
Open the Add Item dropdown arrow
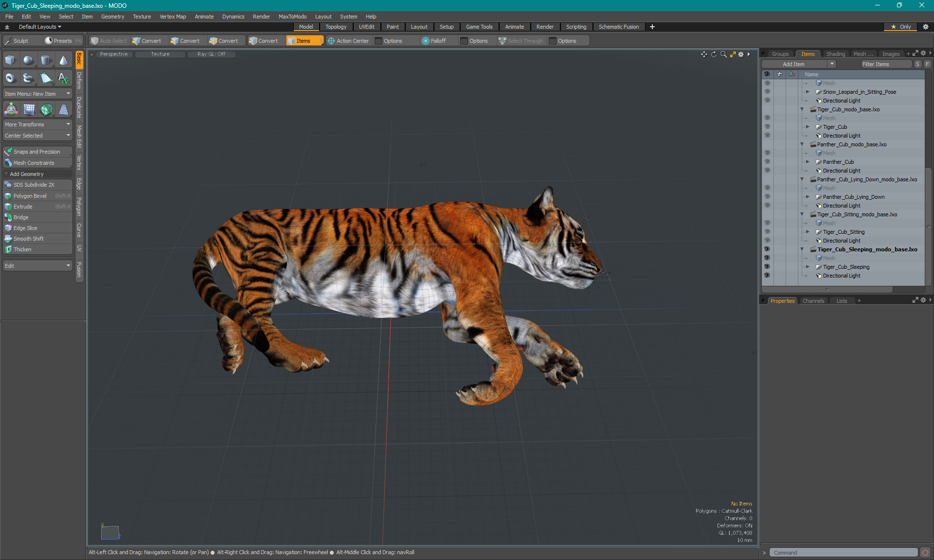click(x=832, y=64)
